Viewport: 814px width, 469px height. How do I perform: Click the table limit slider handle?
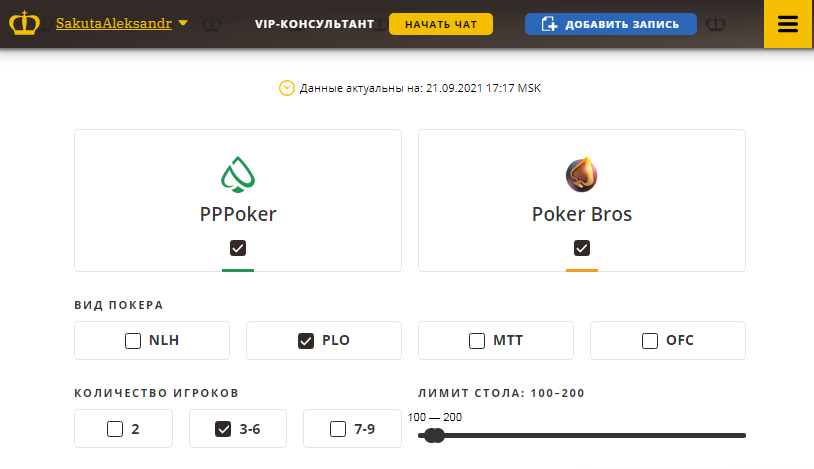[433, 435]
